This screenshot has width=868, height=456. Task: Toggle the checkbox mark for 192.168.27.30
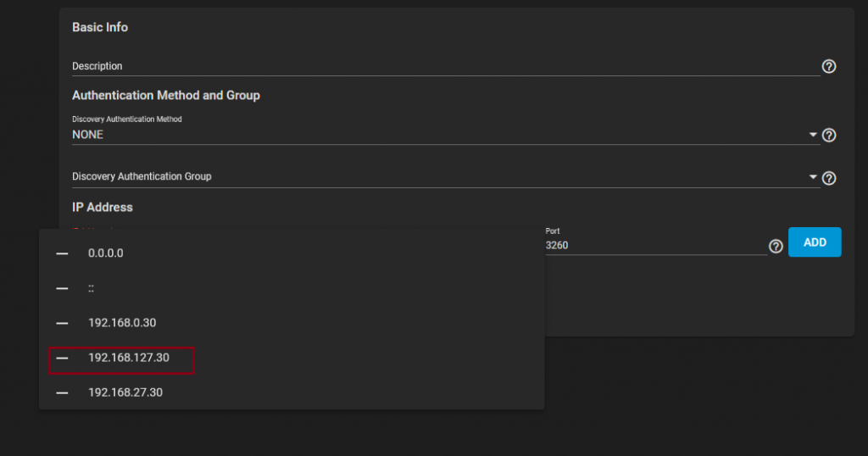tap(62, 393)
